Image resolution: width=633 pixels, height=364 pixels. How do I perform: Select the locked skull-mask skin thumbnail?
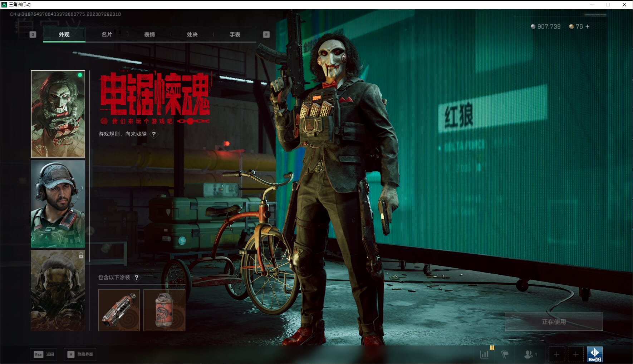[x=58, y=290]
